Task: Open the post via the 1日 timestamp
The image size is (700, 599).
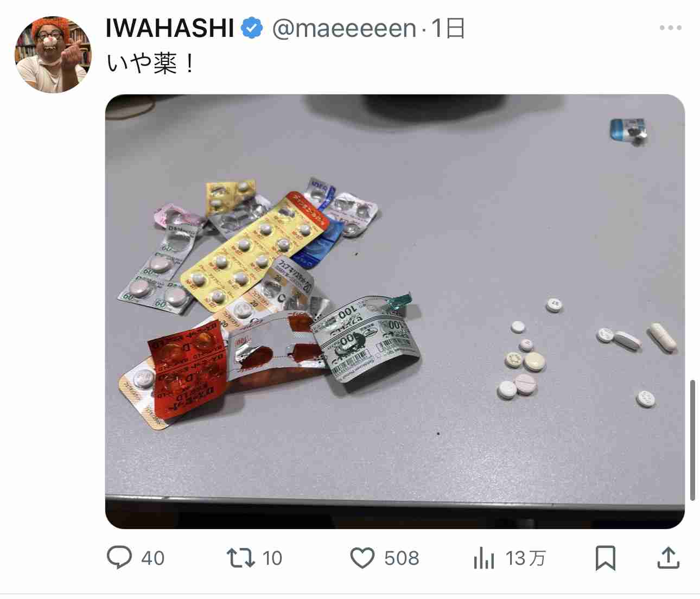Action: (448, 28)
